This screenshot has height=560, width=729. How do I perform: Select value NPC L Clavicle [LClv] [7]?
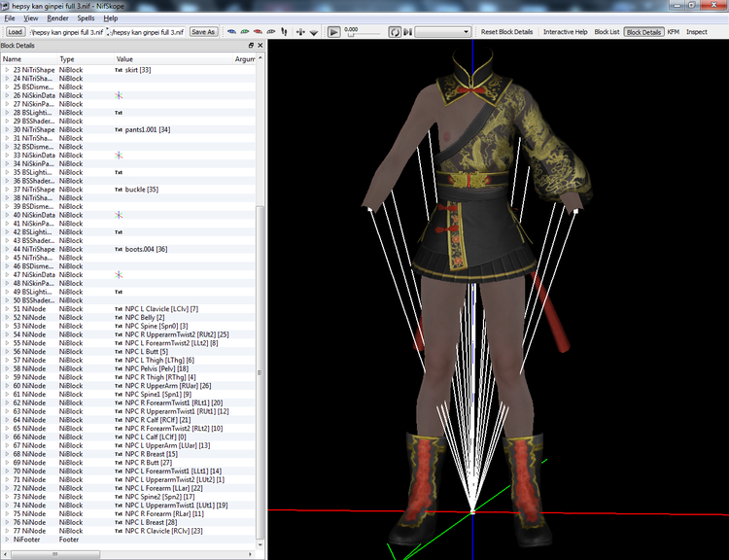pyautogui.click(x=161, y=309)
